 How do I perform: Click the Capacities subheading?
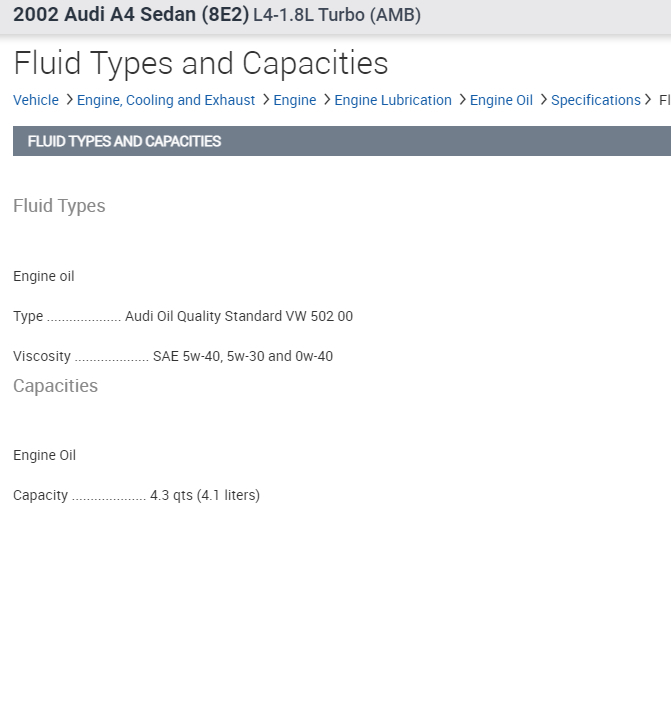point(55,386)
